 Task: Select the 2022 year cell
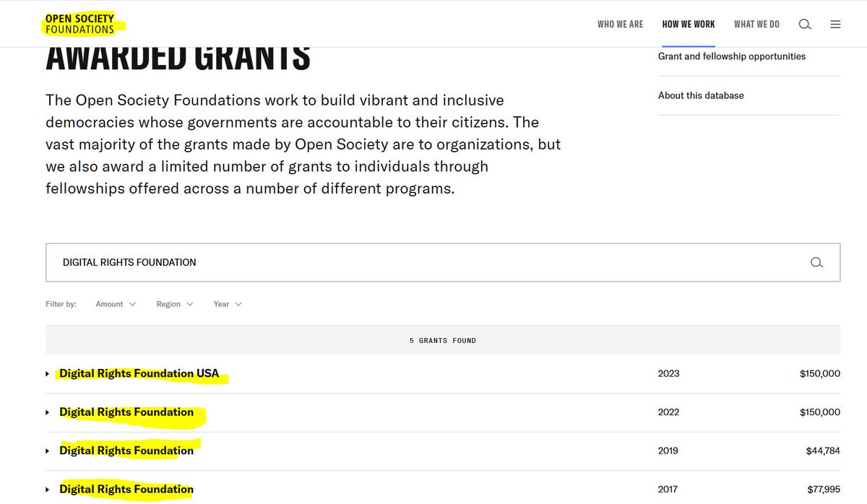point(668,412)
